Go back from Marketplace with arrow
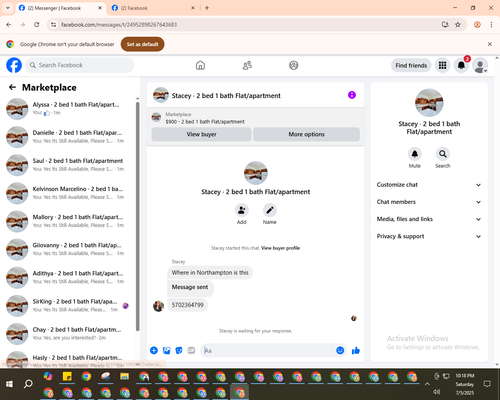The image size is (500, 400). 12,87
